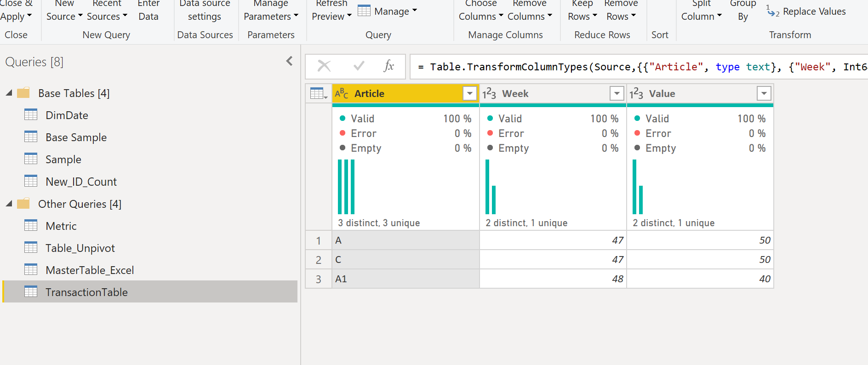
Task: Open the Remove Rows dropdown
Action: coord(621,10)
